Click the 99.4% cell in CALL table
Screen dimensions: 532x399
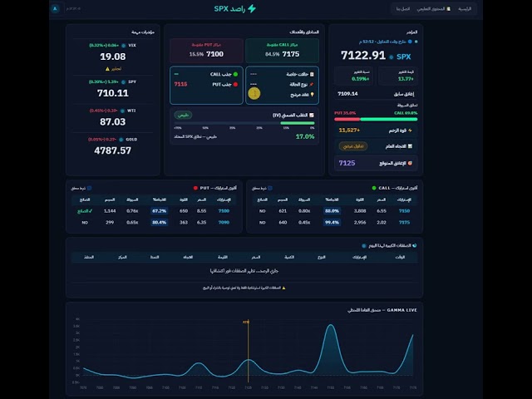[x=332, y=223]
